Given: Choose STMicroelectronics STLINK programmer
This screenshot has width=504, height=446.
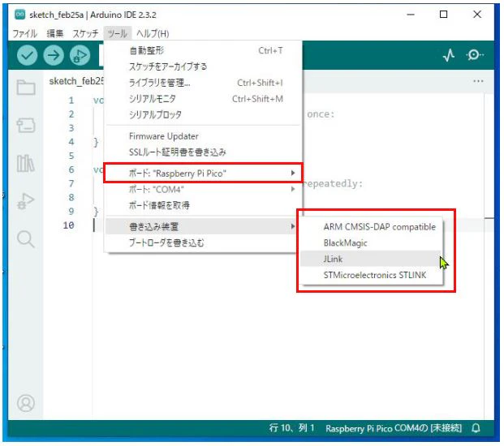Looking at the screenshot, I should 371,275.
